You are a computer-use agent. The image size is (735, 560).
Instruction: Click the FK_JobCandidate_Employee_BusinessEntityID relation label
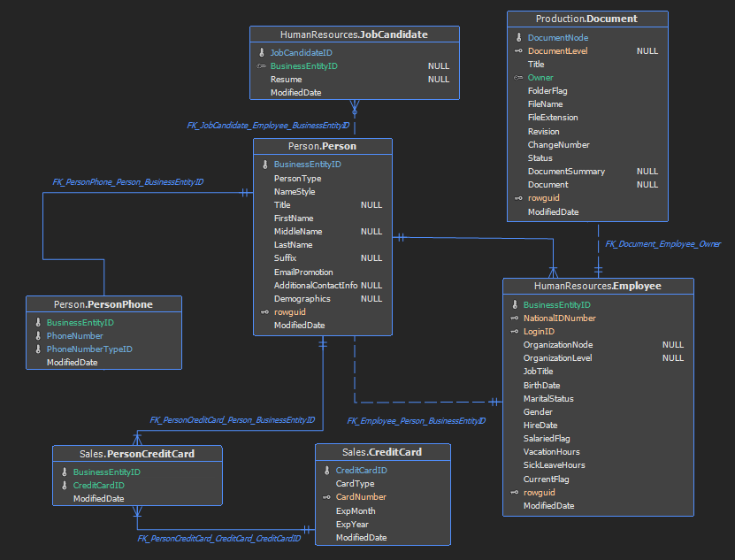[x=268, y=126]
